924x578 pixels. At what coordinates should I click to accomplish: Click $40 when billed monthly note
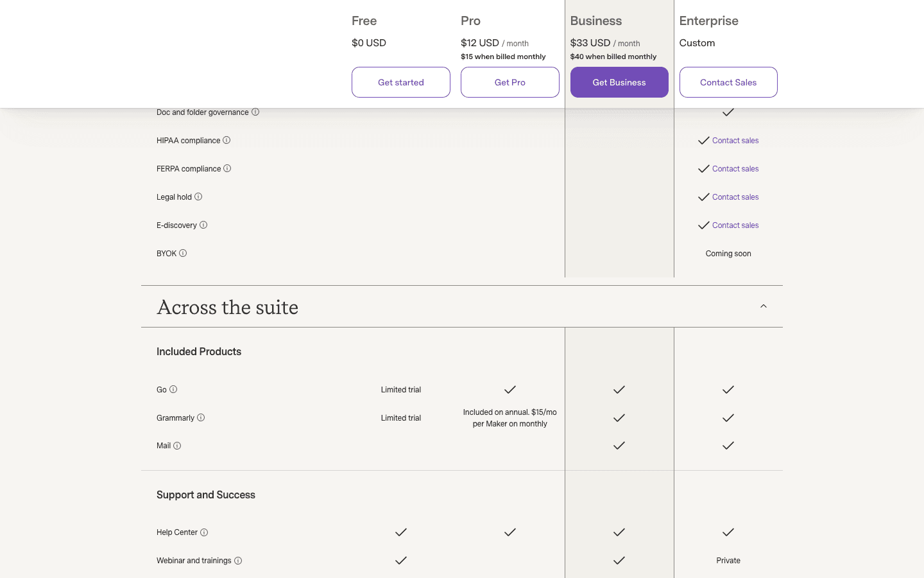pos(613,57)
